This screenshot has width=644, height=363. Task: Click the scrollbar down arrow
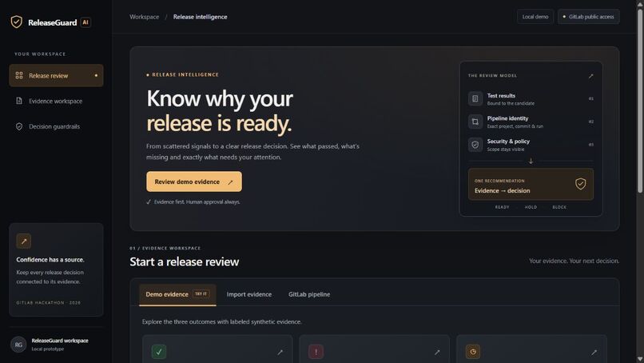(640, 359)
